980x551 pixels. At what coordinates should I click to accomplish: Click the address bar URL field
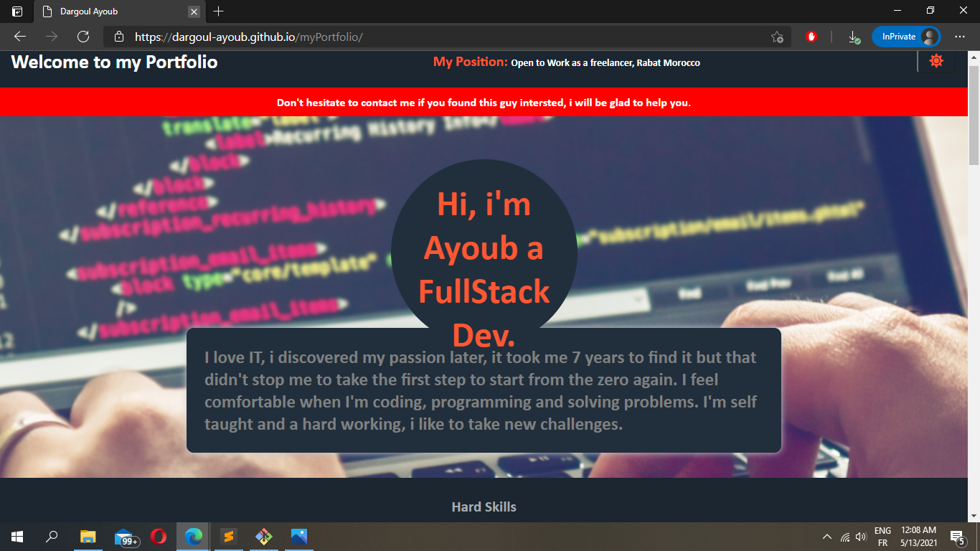430,37
